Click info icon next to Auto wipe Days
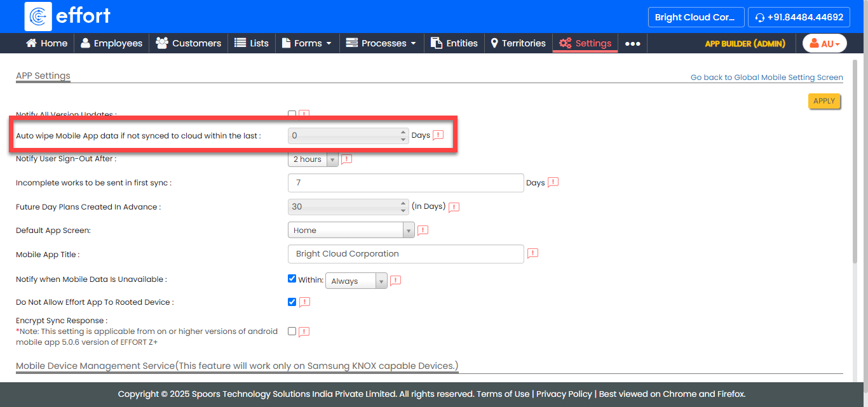This screenshot has width=868, height=407. click(438, 135)
